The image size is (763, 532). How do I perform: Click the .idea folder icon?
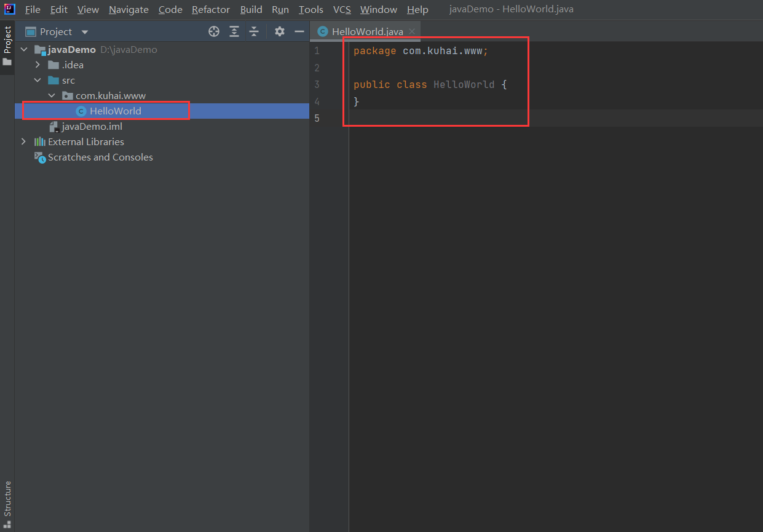click(53, 65)
